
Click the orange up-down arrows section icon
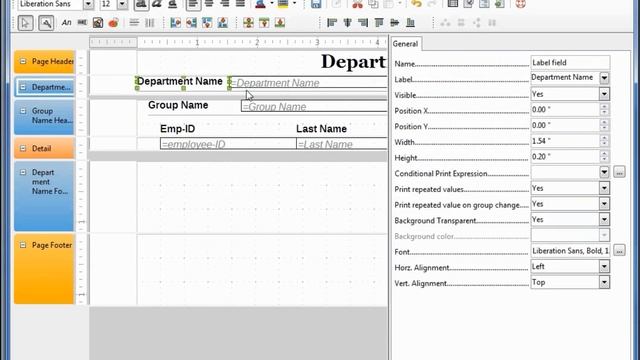pyautogui.click(x=248, y=23)
